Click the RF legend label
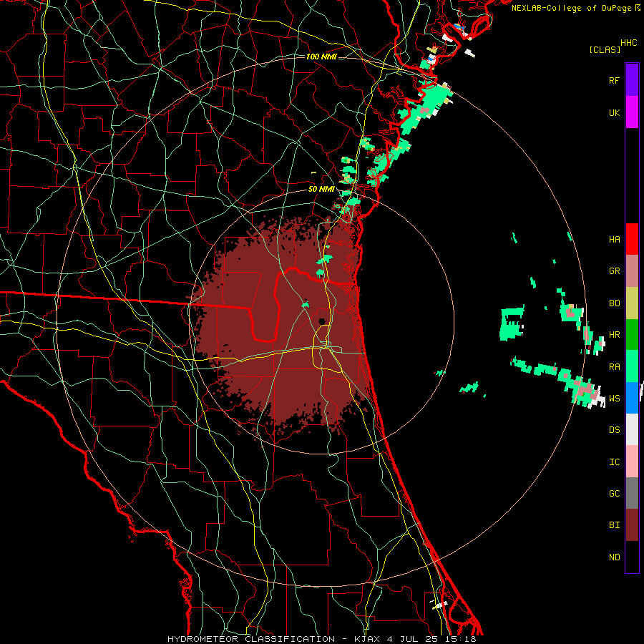The width and height of the screenshot is (644, 644). click(614, 80)
